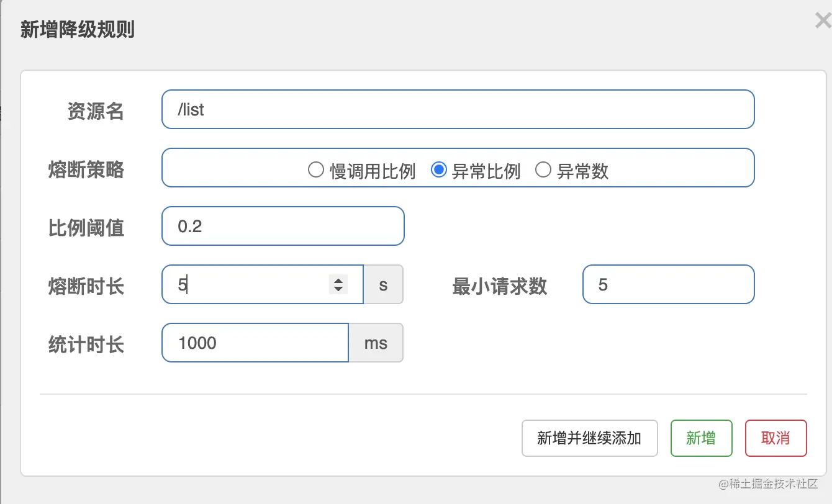Click the 最小请求数 label text
This screenshot has height=504, width=832.
tap(499, 286)
